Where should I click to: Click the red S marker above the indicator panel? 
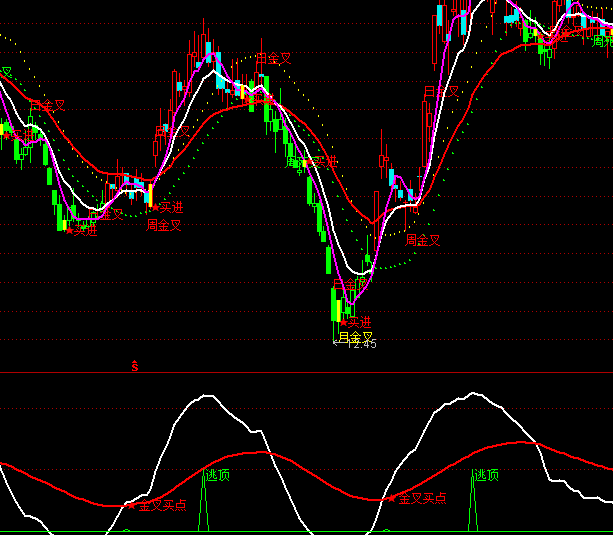[x=135, y=366]
